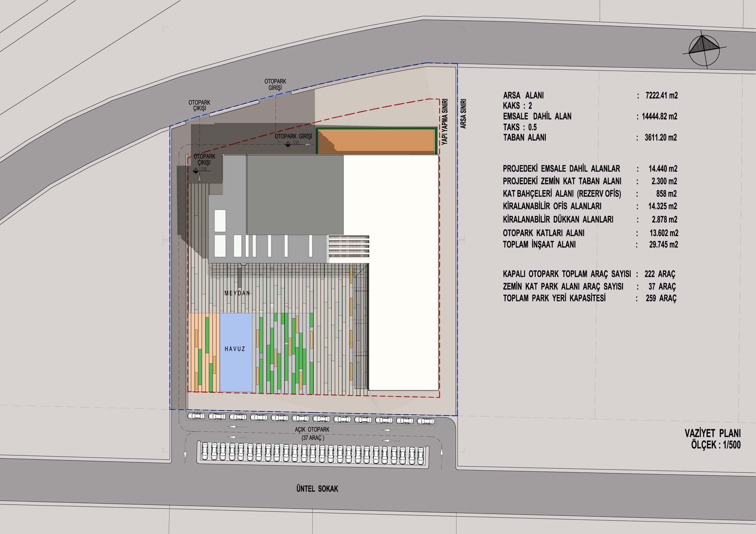Select the rightmost car in upper parking row

426,421
